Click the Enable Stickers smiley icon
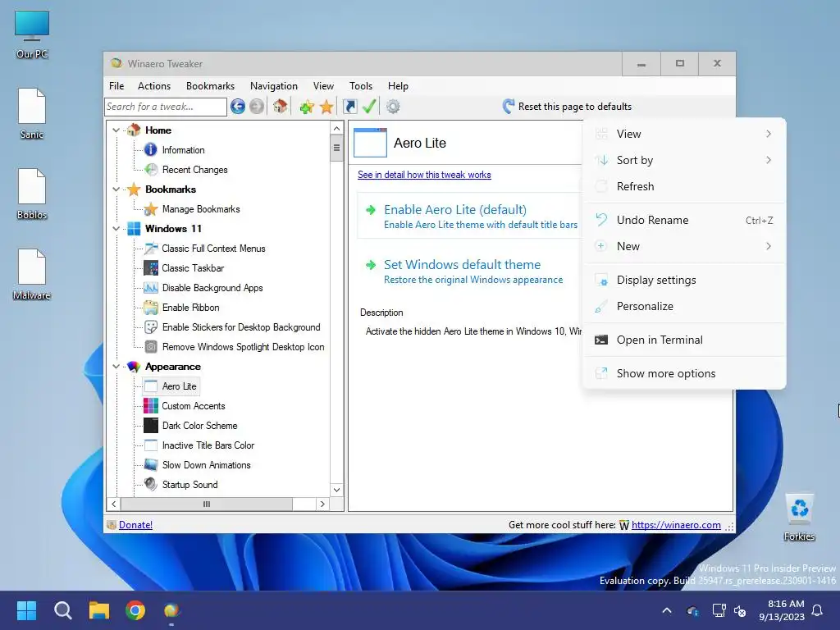The width and height of the screenshot is (840, 630). [x=151, y=327]
